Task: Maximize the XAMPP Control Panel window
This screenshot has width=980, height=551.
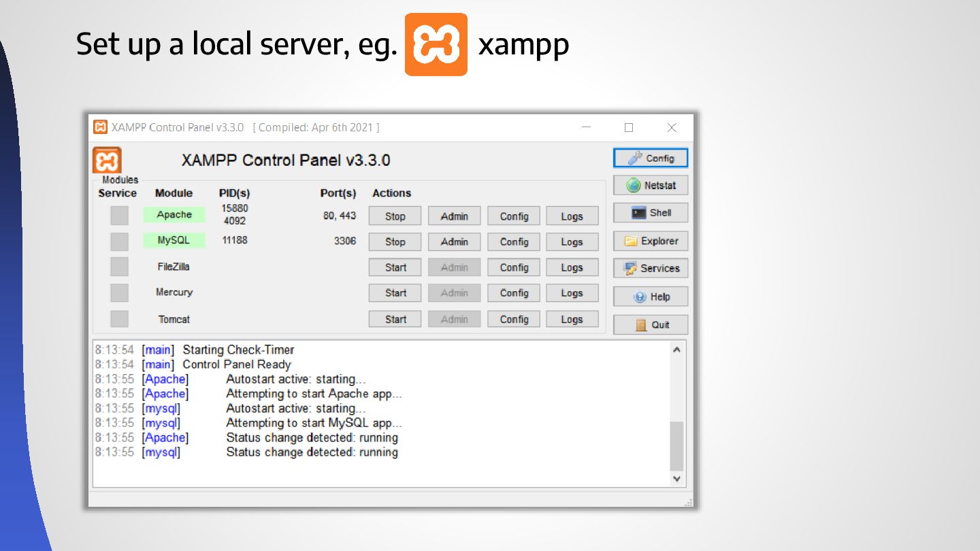Action: (629, 127)
